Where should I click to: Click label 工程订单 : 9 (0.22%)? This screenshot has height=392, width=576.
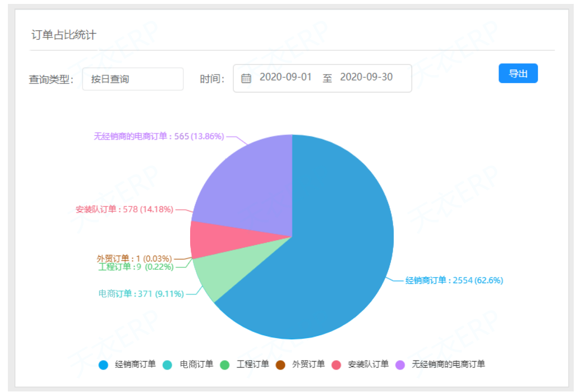tap(136, 267)
